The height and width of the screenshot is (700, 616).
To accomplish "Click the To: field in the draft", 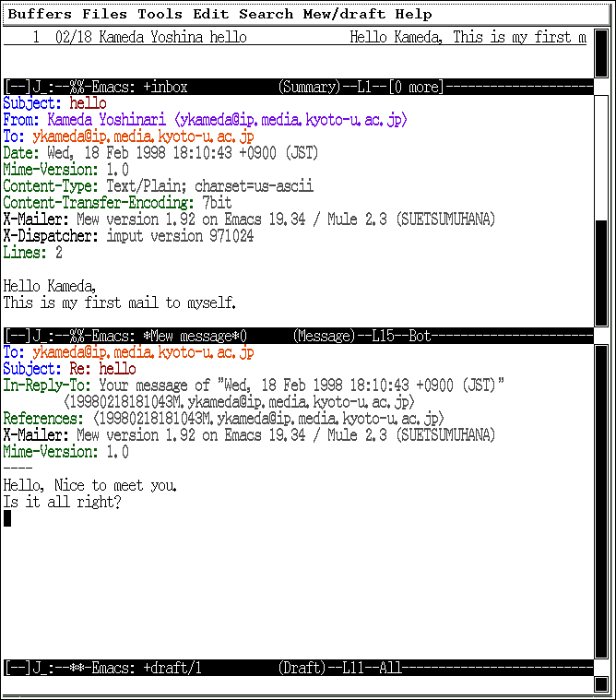I will click(128, 352).
